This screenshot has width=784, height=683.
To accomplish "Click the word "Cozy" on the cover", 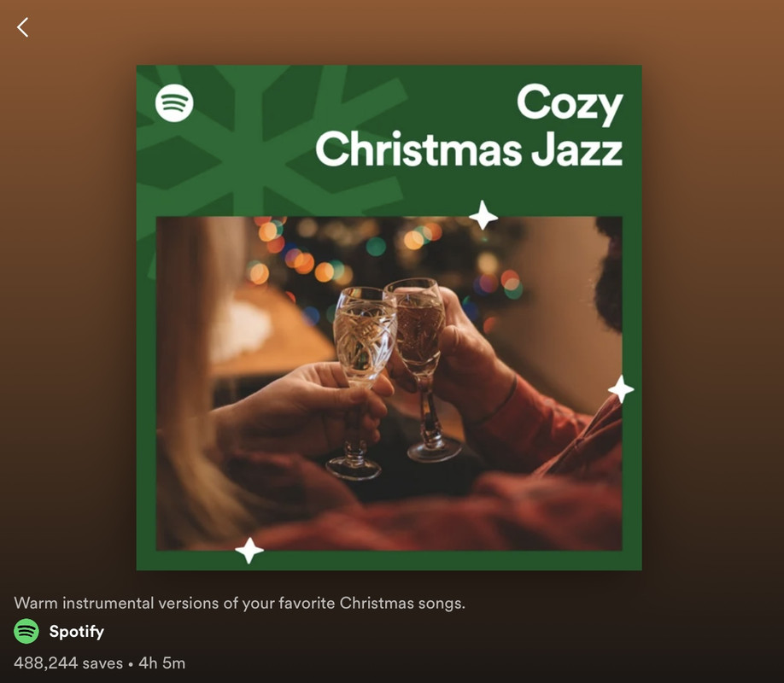I will [x=570, y=103].
